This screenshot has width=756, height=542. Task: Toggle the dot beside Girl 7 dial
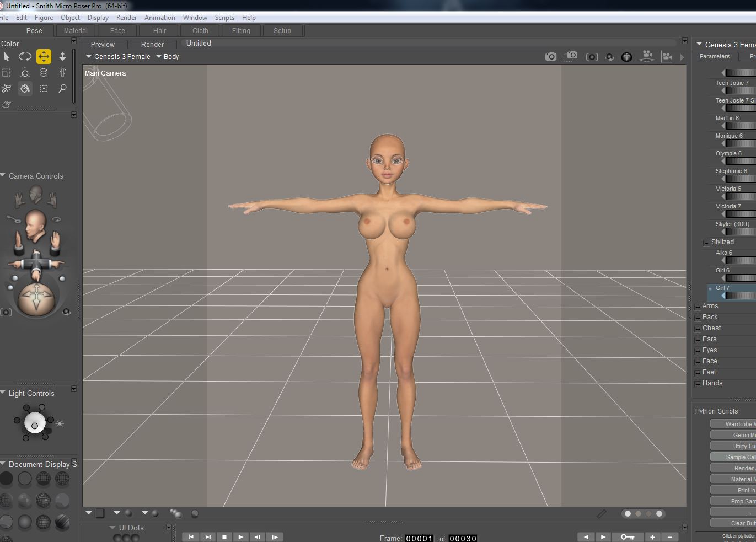pyautogui.click(x=710, y=288)
